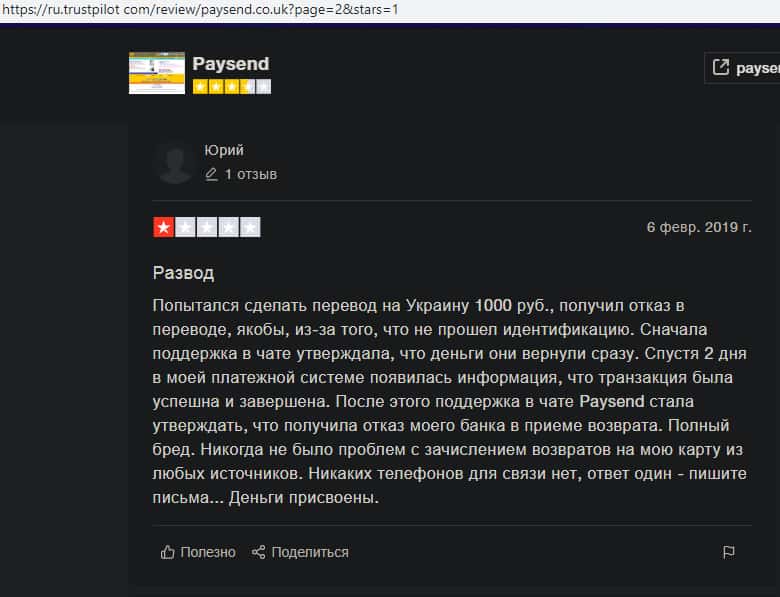The width and height of the screenshot is (780, 597).
Task: Click the trustpilot URL in address bar
Action: [200, 10]
